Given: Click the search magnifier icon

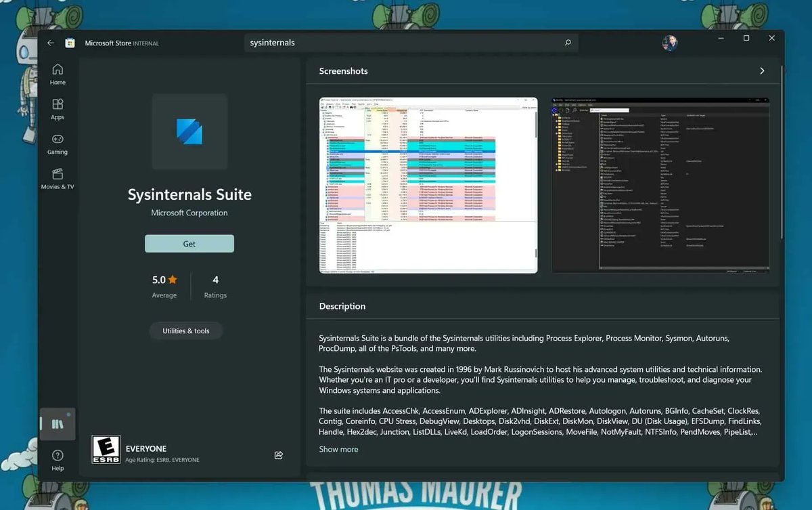Looking at the screenshot, I should click(568, 43).
